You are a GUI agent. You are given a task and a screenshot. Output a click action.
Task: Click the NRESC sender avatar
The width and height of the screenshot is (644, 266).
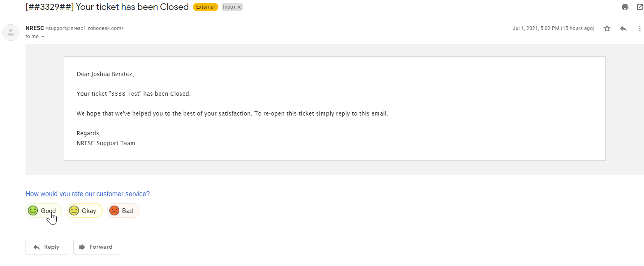[11, 32]
